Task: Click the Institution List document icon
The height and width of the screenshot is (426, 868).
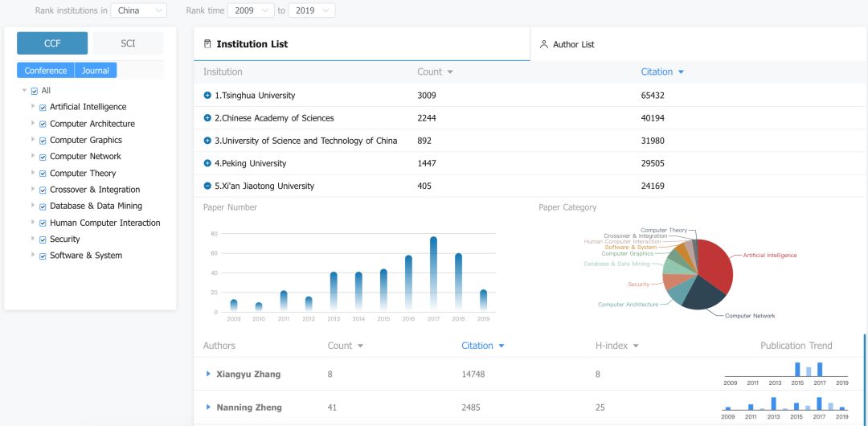Action: [x=207, y=43]
